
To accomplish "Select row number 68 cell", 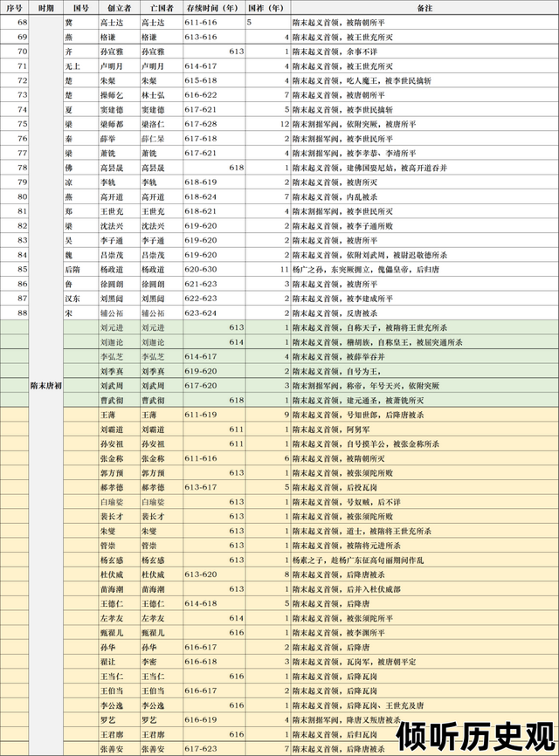I will tap(15, 22).
